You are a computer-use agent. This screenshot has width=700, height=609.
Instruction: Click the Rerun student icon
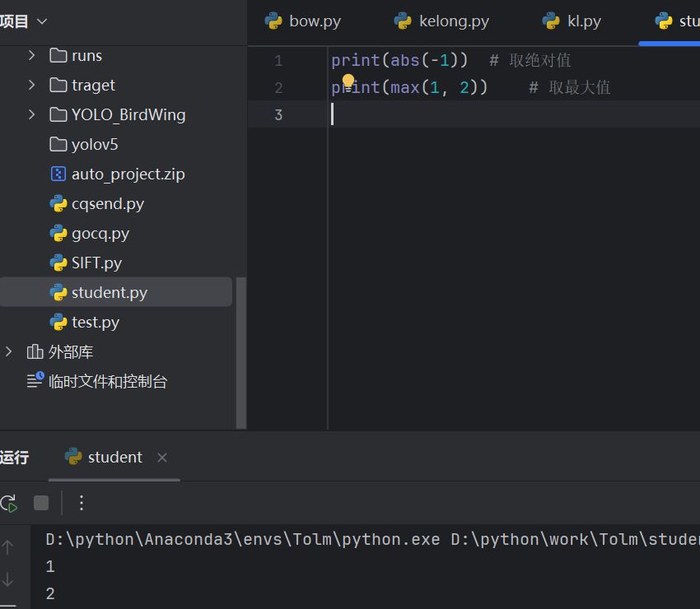pos(8,503)
